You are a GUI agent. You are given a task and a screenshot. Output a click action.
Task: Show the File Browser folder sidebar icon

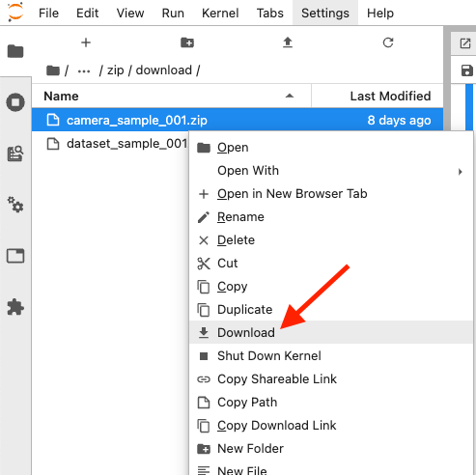(15, 51)
